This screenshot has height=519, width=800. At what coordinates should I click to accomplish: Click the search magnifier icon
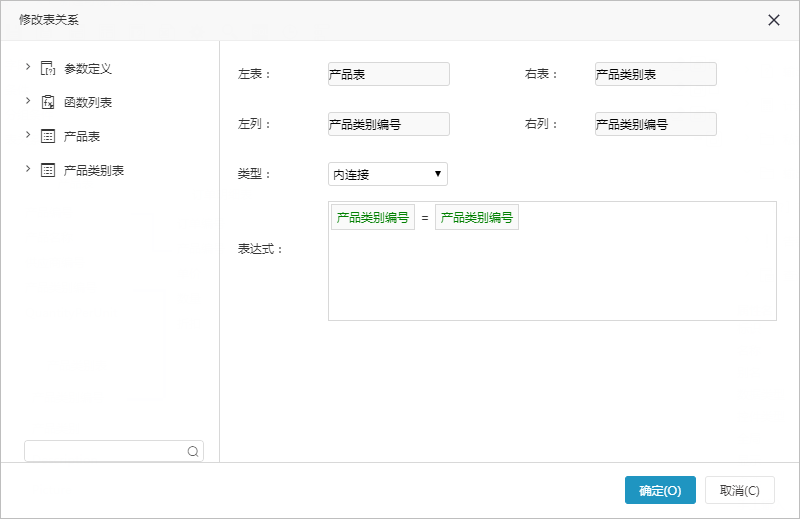(193, 452)
